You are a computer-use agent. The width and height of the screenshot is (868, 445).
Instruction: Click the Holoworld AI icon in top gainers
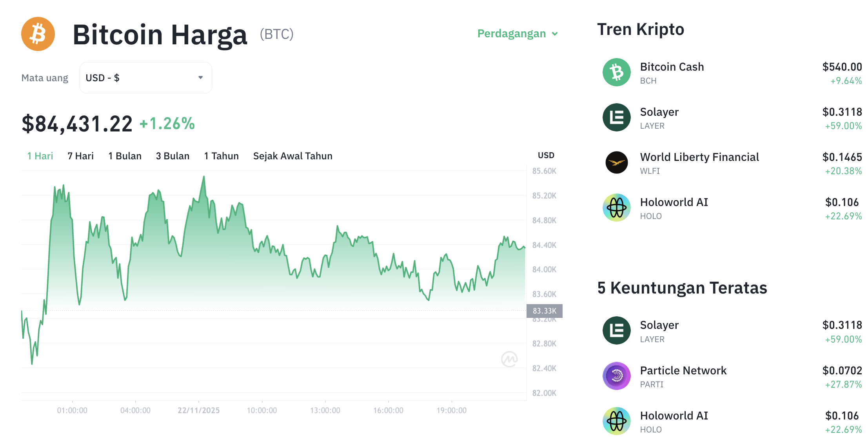(616, 421)
